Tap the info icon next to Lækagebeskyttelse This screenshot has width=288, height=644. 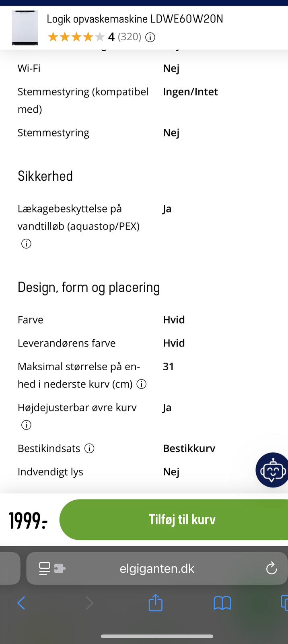point(26,244)
